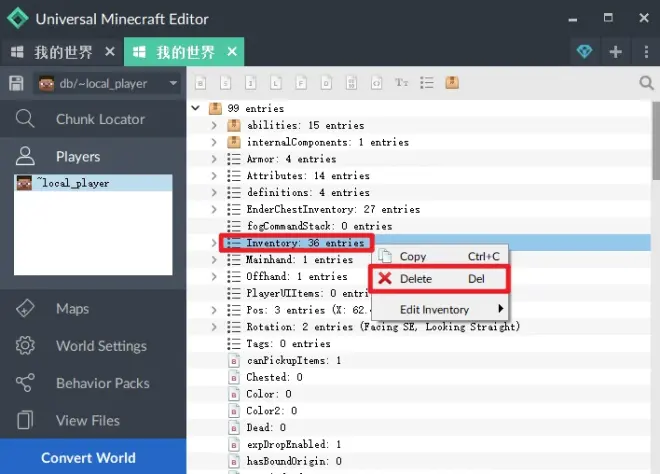Open the search magnifier in NBT toolbar

(646, 83)
